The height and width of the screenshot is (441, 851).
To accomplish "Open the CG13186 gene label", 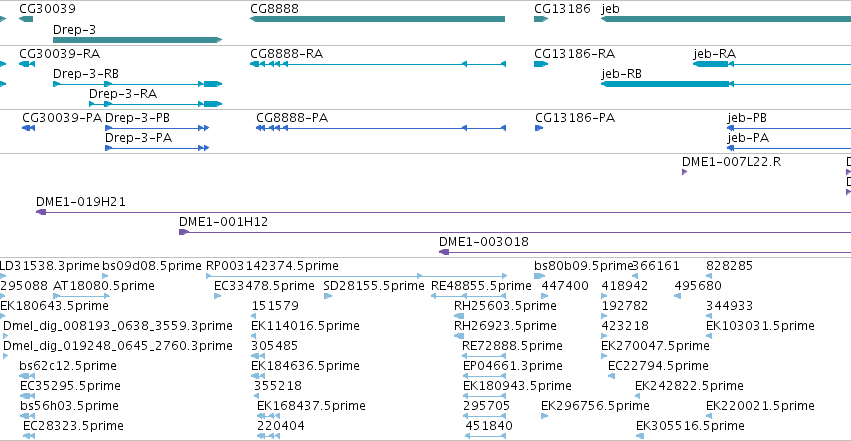I will pos(562,9).
